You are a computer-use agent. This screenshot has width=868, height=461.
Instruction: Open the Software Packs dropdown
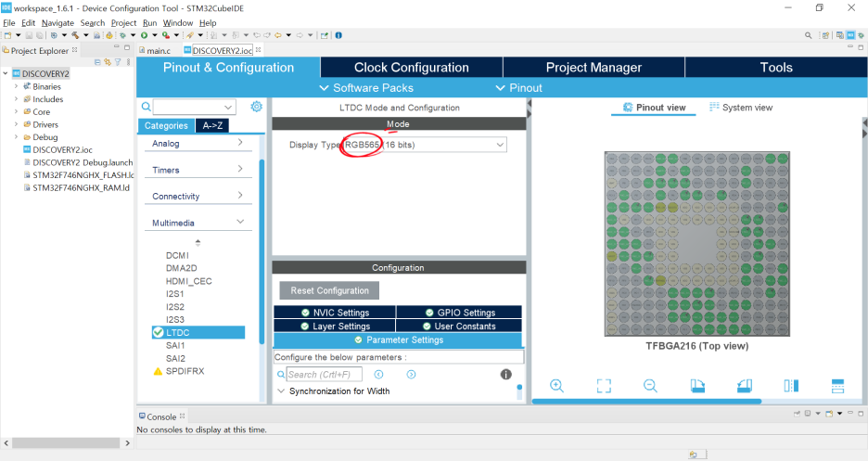pos(366,88)
